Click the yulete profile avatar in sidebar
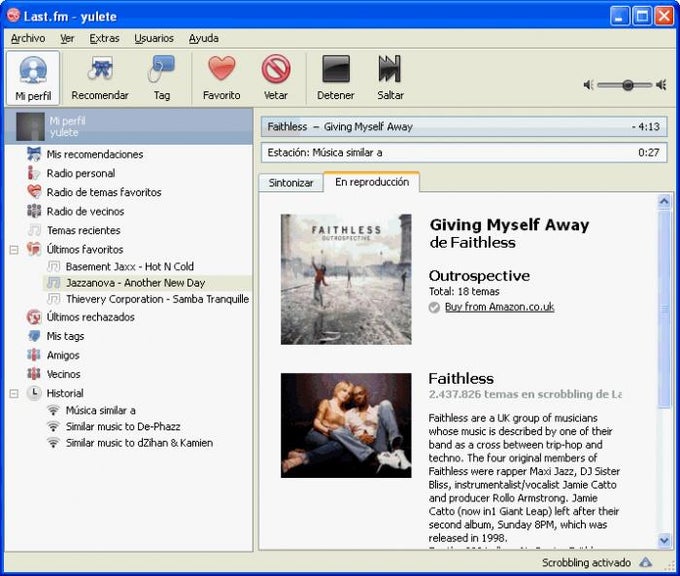Viewport: 680px width, 576px height. (x=30, y=127)
